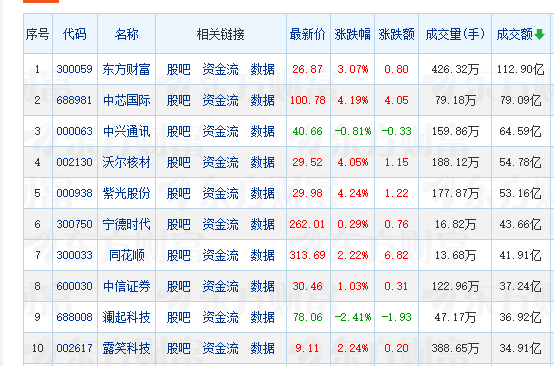The height and width of the screenshot is (366, 554).
Task: Open 数据 for 宁德时代
Action: point(263,224)
